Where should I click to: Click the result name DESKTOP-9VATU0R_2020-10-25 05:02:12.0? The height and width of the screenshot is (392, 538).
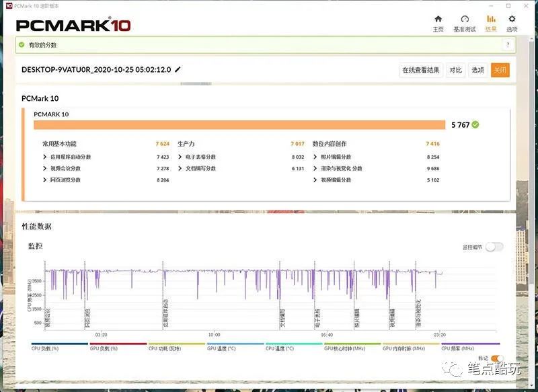[96, 70]
